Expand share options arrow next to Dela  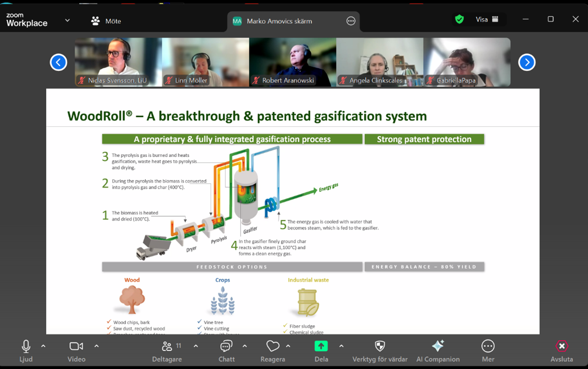pyautogui.click(x=341, y=346)
